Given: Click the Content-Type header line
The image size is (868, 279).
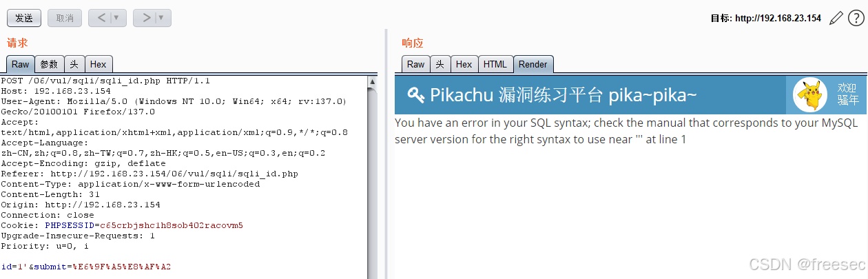Looking at the screenshot, I should pos(130,184).
